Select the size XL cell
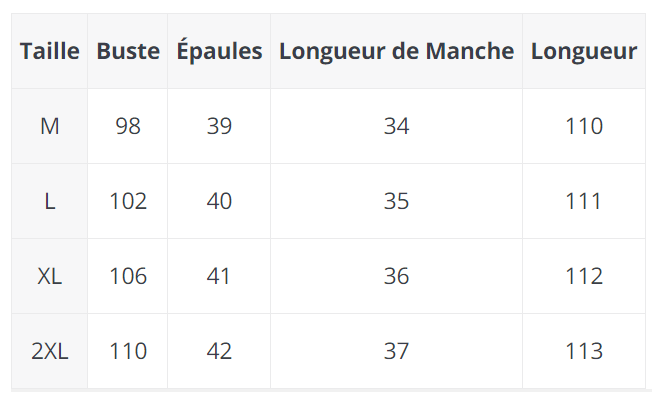Screen dimensions: 652x396 pos(49,276)
